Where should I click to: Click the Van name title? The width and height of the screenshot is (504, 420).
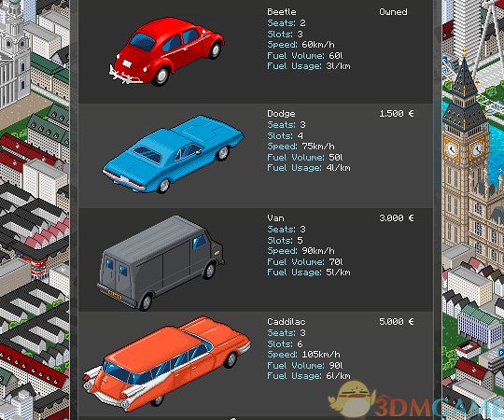click(x=275, y=218)
